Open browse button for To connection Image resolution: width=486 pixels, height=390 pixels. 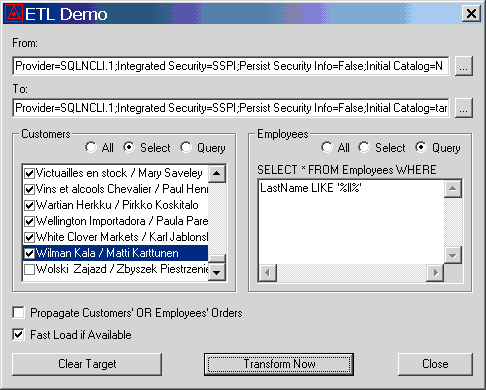pos(463,108)
